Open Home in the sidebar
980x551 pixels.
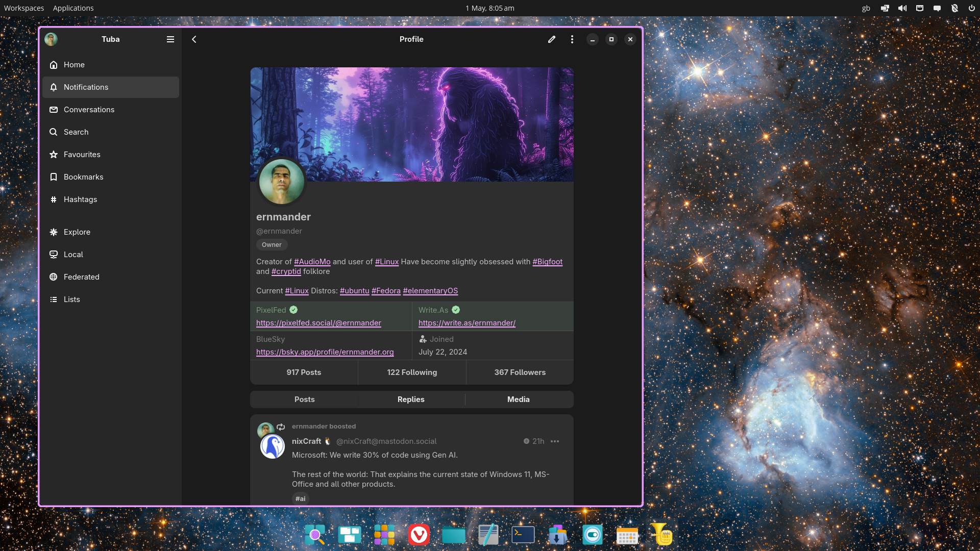coord(111,65)
